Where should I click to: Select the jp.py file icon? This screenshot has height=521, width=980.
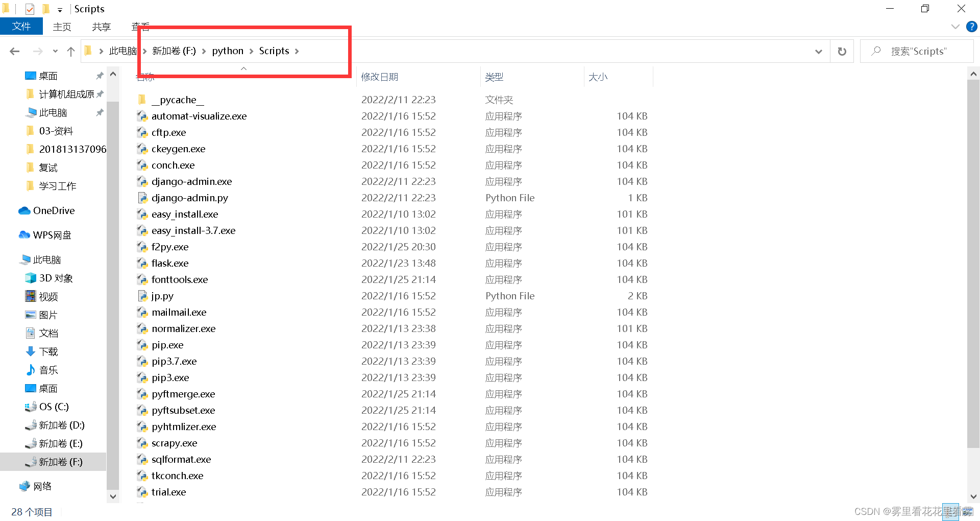click(x=142, y=296)
